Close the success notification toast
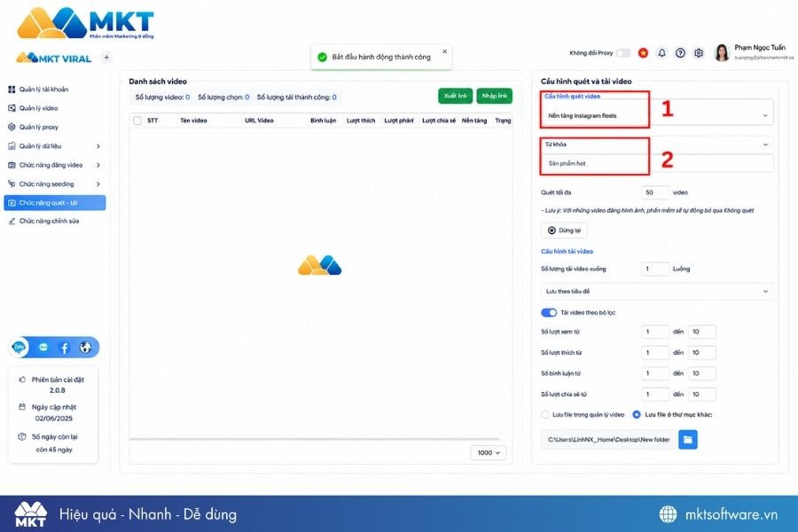Image resolution: width=798 pixels, height=532 pixels. (x=445, y=51)
